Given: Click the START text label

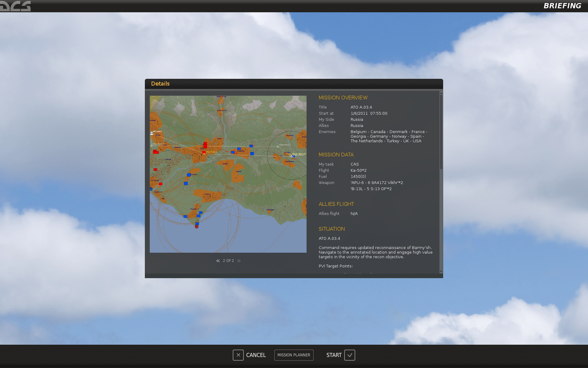Looking at the screenshot, I should pos(334,355).
